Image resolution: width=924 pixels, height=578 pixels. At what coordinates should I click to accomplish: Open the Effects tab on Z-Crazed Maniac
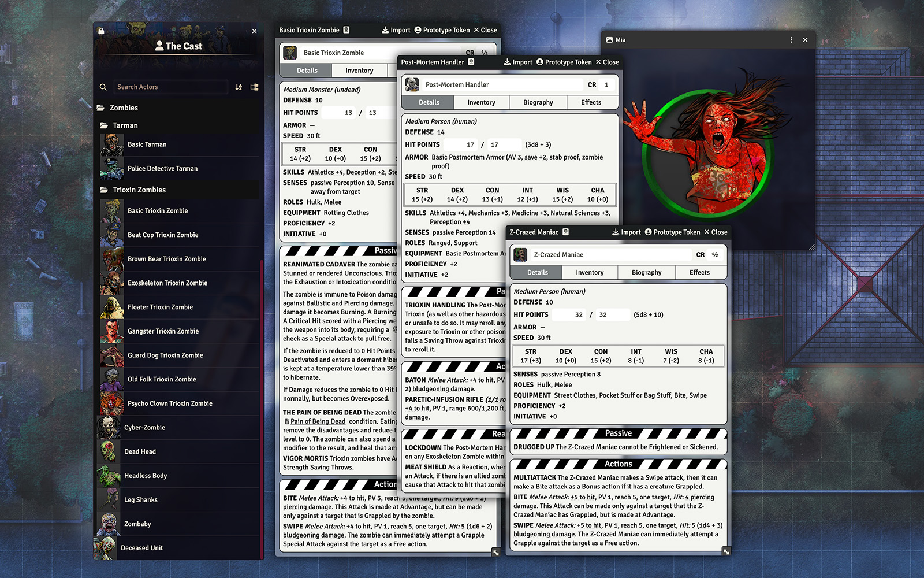[699, 272]
